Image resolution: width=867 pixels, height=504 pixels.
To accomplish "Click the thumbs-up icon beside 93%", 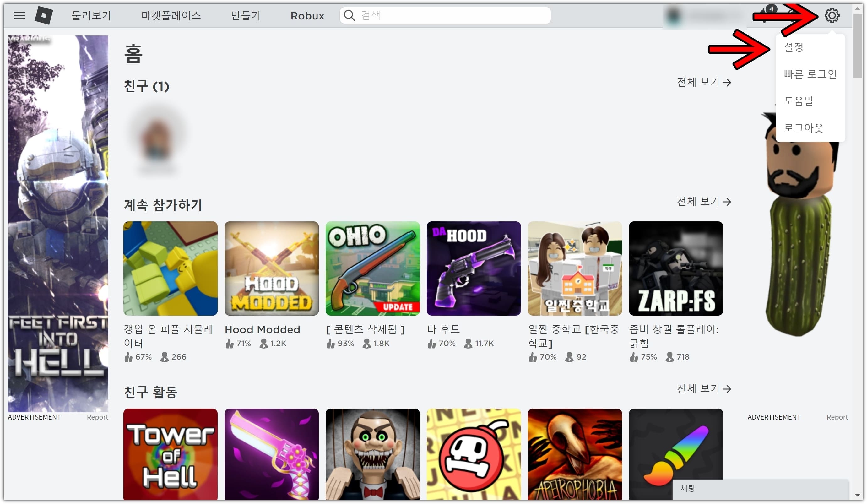I will click(331, 343).
